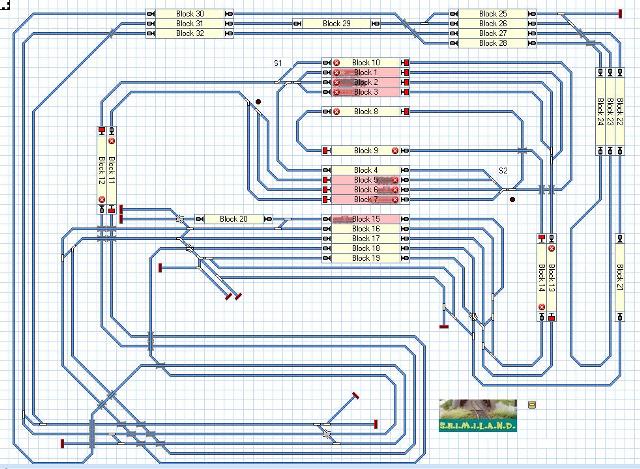The height and width of the screenshot is (469, 640).
Task: Select vertical Block 21
Action: [x=620, y=278]
